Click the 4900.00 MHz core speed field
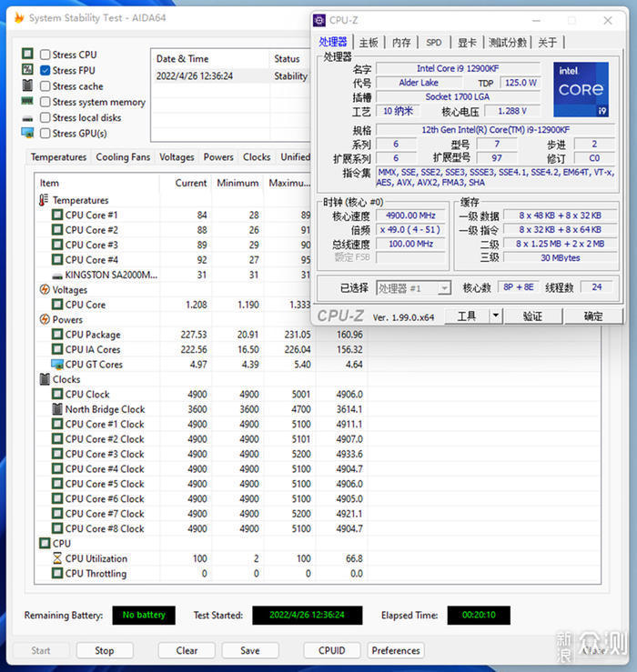Viewport: 637px width, 672px height. 410,216
